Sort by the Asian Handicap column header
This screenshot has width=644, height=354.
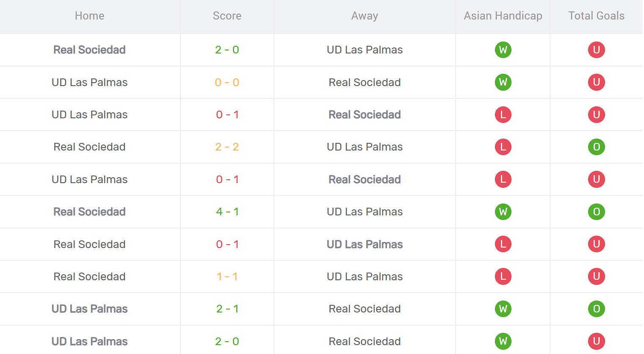pos(503,16)
